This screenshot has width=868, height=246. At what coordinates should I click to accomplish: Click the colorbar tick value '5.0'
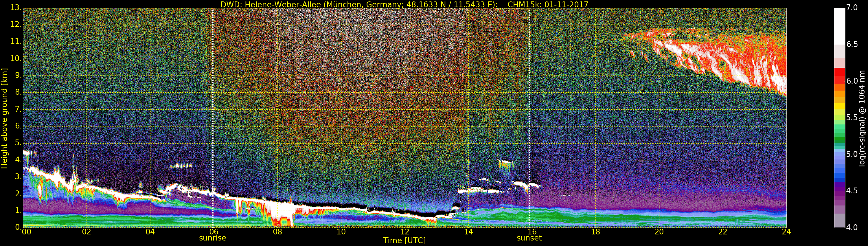852,154
